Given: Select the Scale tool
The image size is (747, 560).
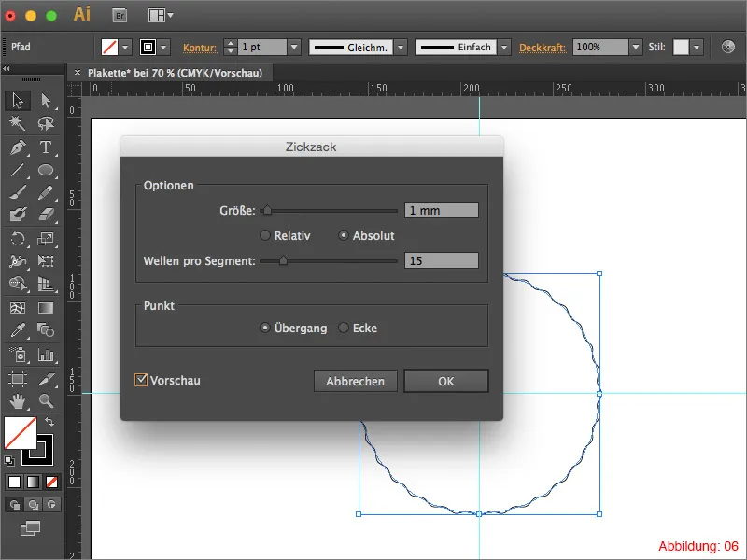Looking at the screenshot, I should pyautogui.click(x=46, y=238).
